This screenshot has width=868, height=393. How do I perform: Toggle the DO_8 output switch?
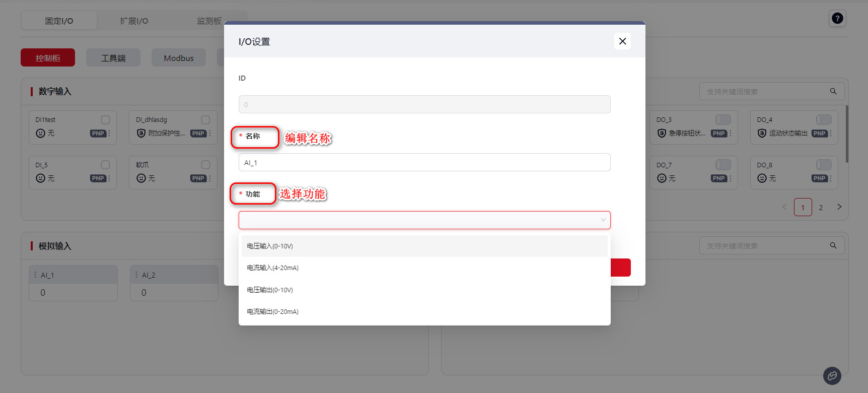(x=824, y=165)
